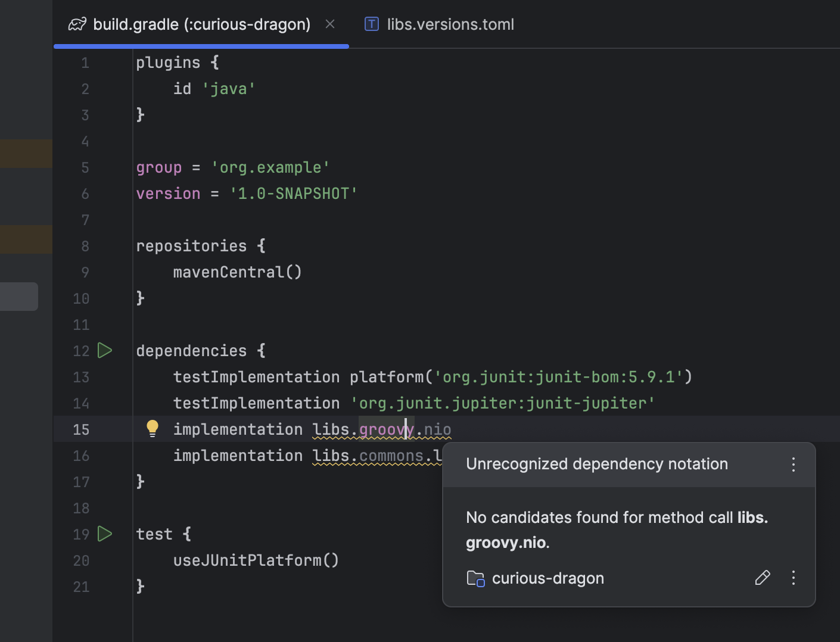Close the build.gradle tab
Screen dimensions: 840x642
coord(330,24)
